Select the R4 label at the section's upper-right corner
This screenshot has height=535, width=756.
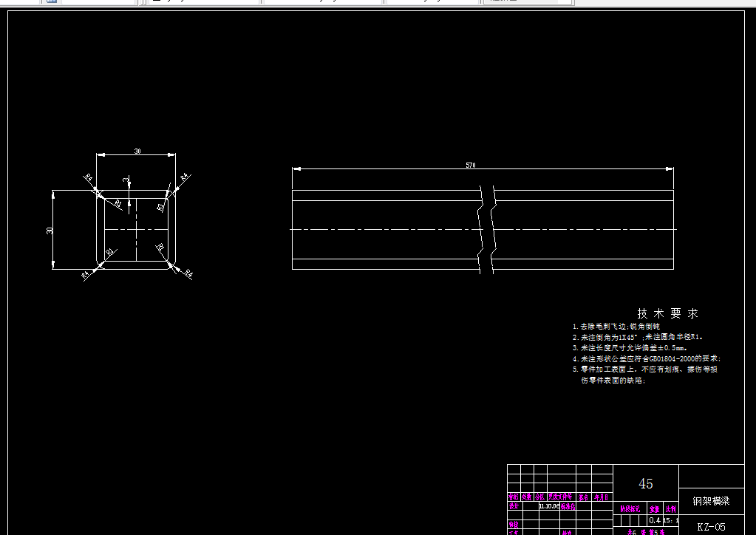point(185,177)
